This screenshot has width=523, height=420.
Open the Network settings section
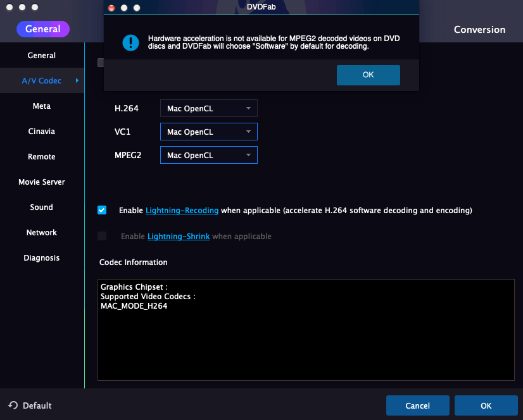coord(42,233)
